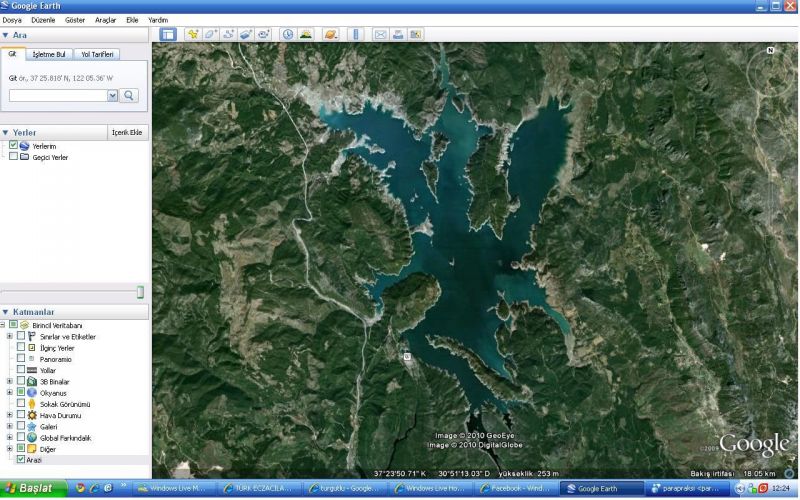
Task: Enable the Yollar layer checkbox
Action: 21,370
